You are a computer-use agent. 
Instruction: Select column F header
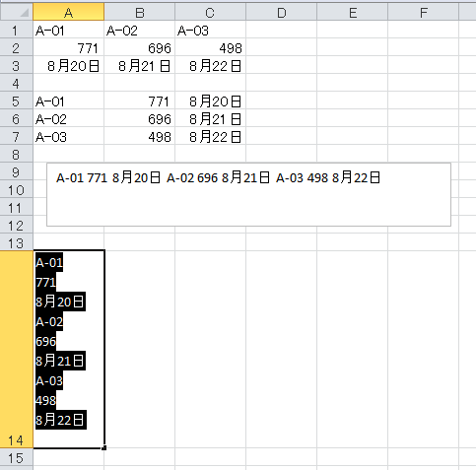coord(424,12)
